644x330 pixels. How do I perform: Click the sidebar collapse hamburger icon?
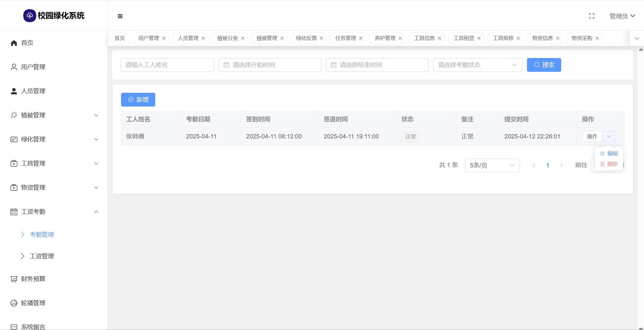click(120, 16)
